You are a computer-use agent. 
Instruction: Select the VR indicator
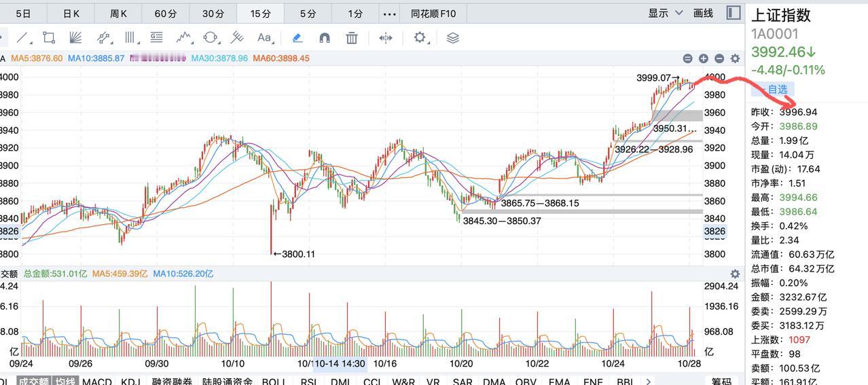(433, 382)
